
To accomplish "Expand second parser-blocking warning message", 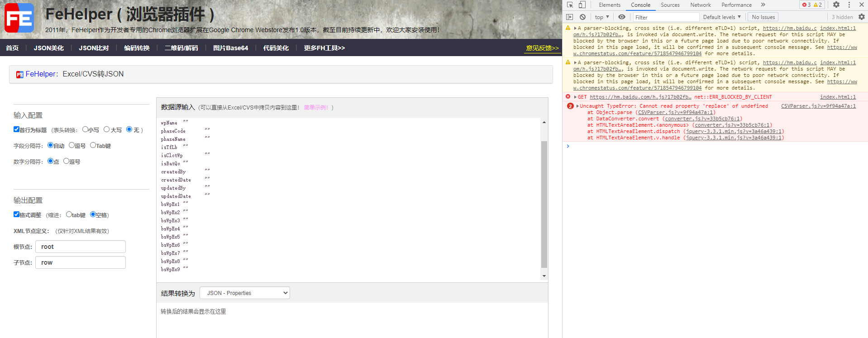I will (575, 62).
